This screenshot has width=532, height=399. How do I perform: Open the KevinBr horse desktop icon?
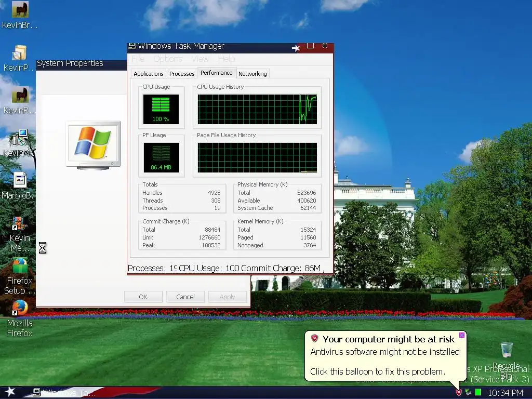(20, 9)
